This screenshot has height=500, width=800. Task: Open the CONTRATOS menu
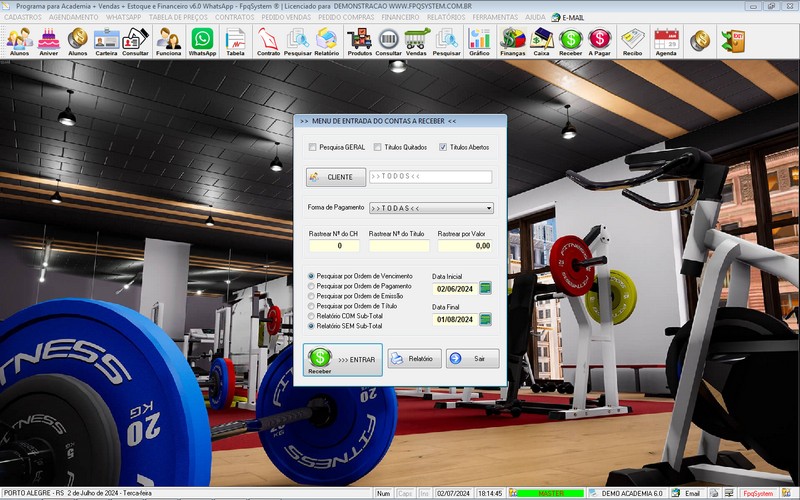point(235,17)
